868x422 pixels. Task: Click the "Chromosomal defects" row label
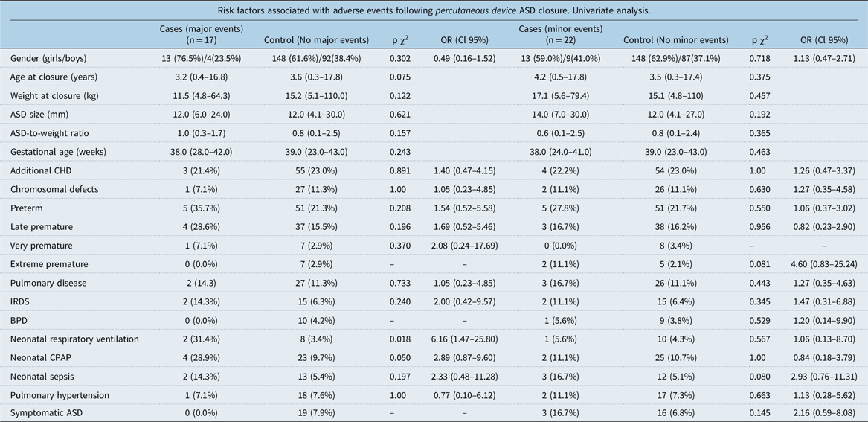[54, 189]
